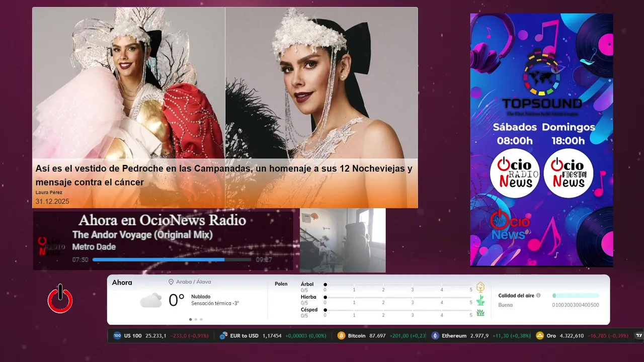Click the TOPSOUND banner title
The height and width of the screenshot is (362, 644).
tap(542, 105)
